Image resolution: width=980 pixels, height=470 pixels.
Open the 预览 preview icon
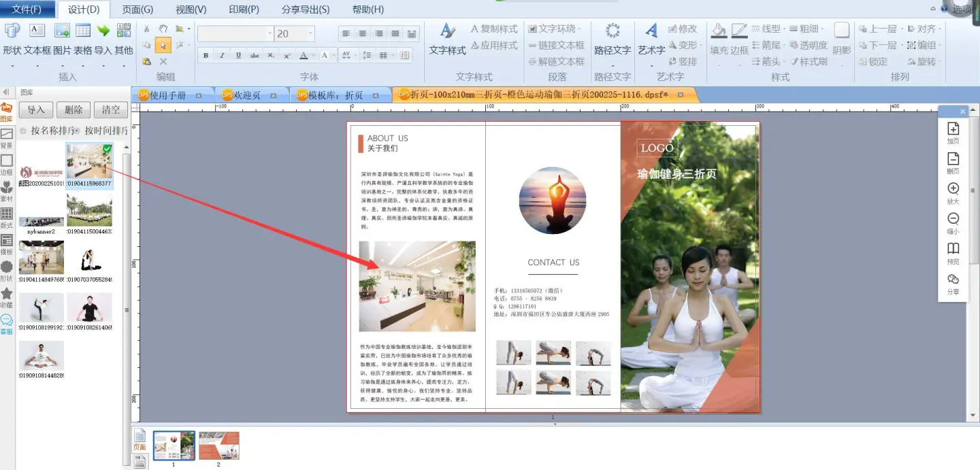tap(953, 252)
